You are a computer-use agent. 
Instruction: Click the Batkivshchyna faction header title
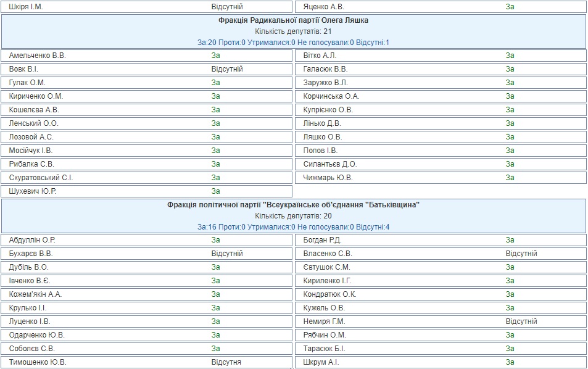(293, 205)
